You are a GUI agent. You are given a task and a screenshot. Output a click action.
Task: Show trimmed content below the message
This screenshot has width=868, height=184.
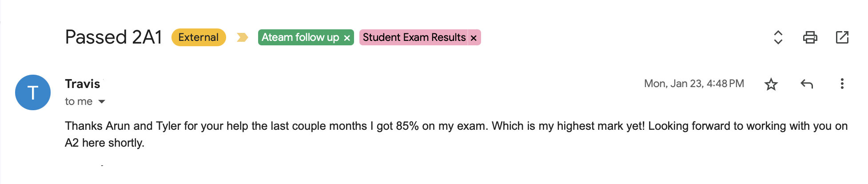click(x=102, y=165)
